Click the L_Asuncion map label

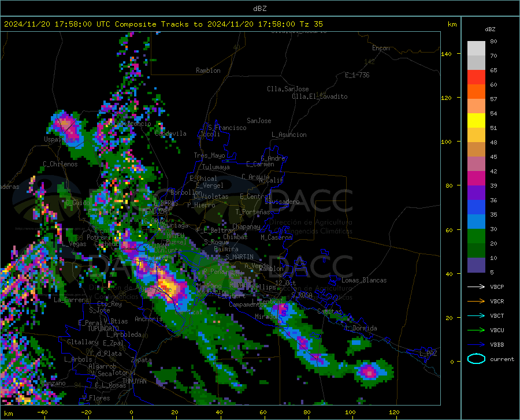click(289, 135)
